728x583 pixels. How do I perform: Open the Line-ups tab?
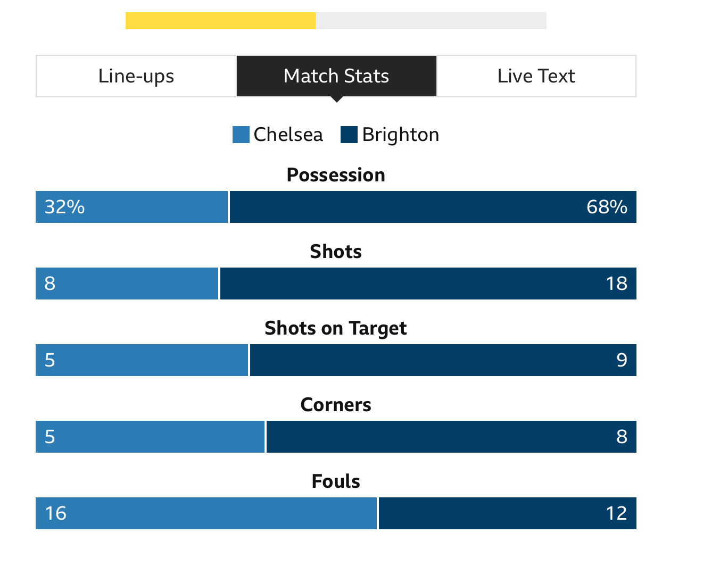pos(136,76)
